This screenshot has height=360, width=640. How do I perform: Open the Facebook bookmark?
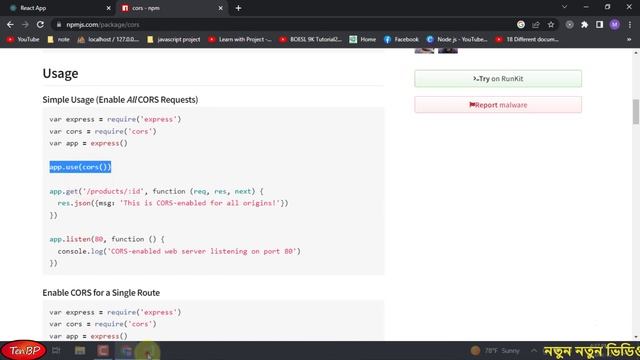pos(401,40)
